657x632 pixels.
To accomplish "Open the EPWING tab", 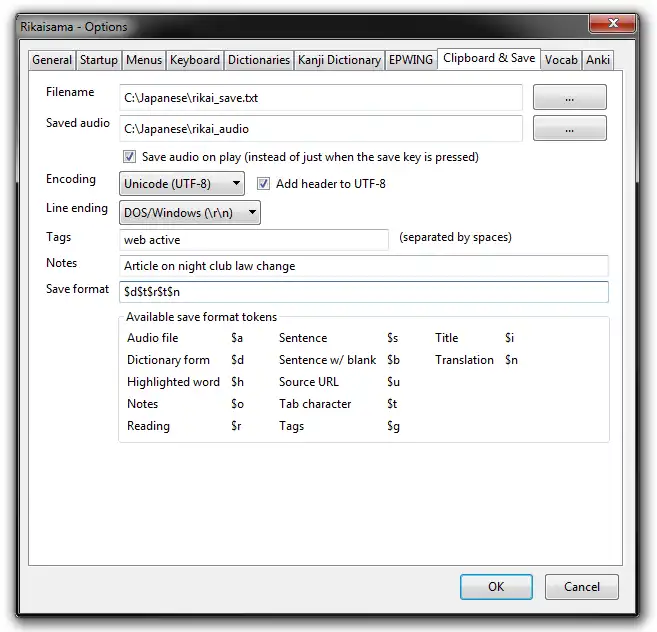I will coord(411,60).
